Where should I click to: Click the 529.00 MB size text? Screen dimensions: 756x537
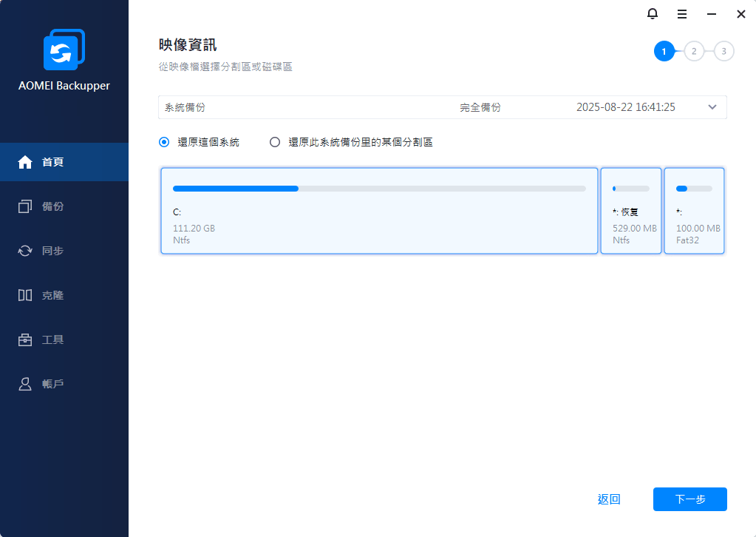tap(635, 229)
